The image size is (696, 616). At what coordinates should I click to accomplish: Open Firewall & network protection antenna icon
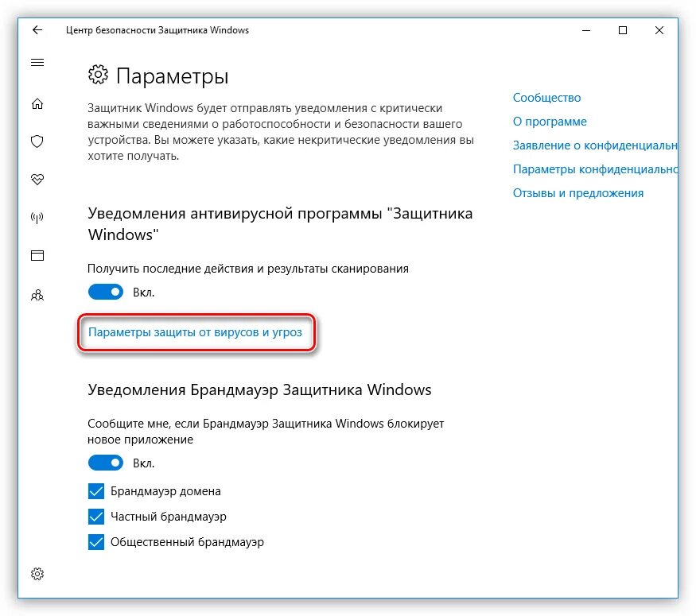point(37,217)
